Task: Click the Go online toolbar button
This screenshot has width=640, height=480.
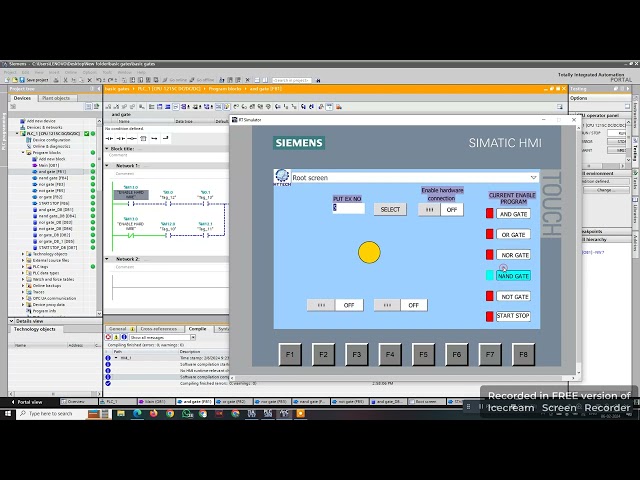Action: (x=175, y=80)
